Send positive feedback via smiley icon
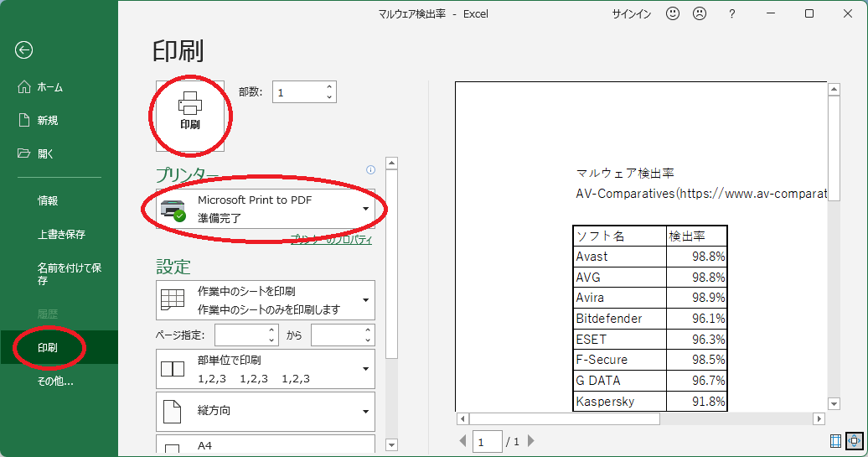 (673, 14)
